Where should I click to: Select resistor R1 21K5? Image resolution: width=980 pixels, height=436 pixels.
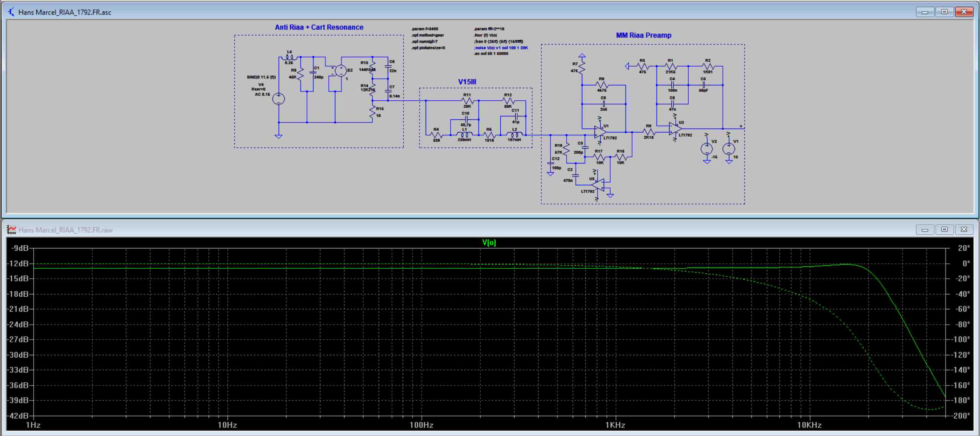tap(670, 66)
